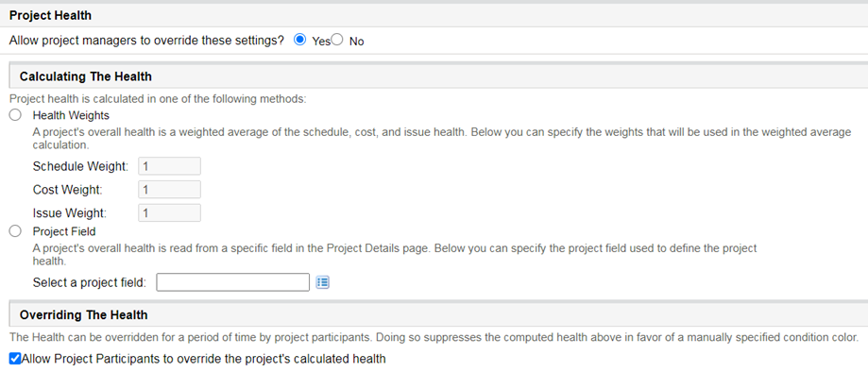Screen dimensions: 868x372
Task: Click into the Cost Weight field
Action: 169,190
